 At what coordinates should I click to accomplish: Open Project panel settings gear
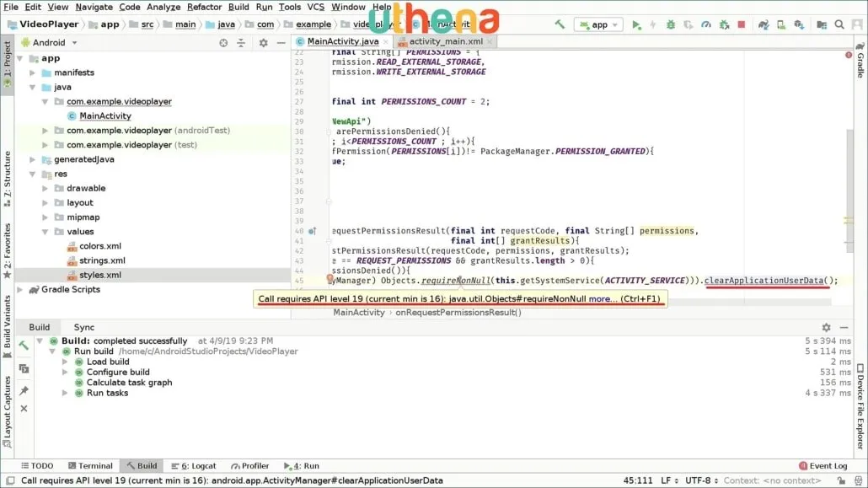(264, 43)
